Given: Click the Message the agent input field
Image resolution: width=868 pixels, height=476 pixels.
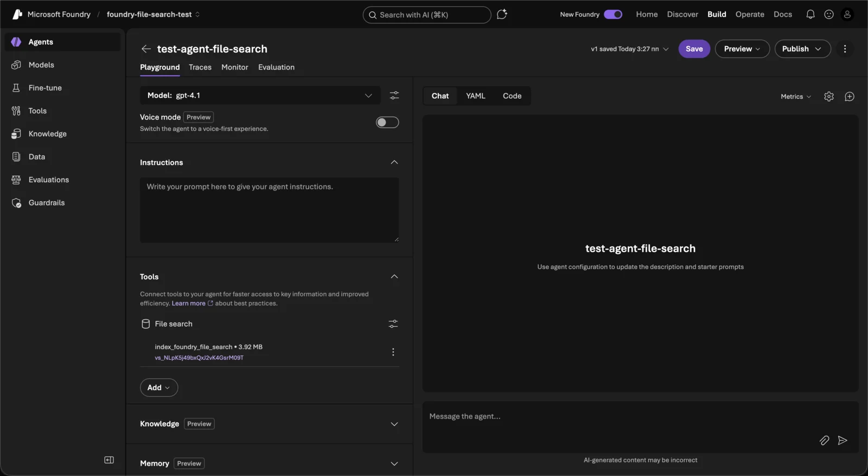Looking at the screenshot, I should (x=618, y=417).
